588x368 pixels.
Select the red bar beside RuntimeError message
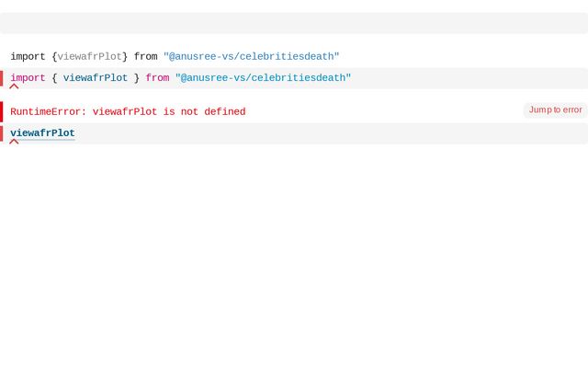pyautogui.click(x=2, y=111)
